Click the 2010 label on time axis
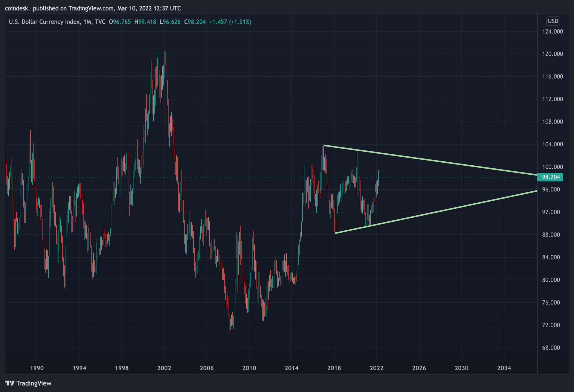The height and width of the screenshot is (392, 574). point(249,368)
